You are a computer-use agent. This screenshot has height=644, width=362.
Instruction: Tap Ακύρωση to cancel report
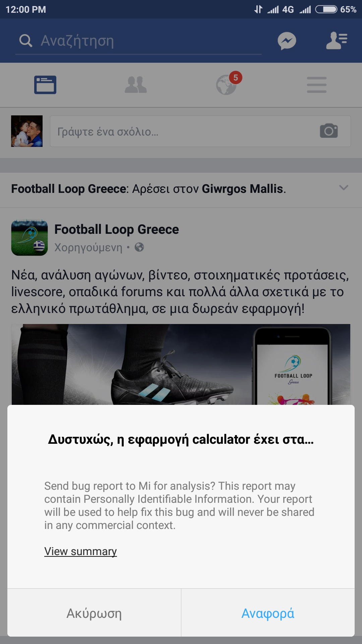[94, 613]
